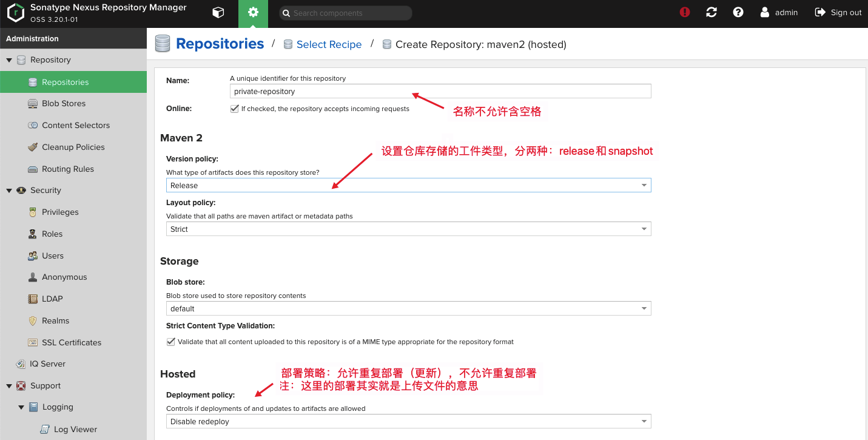
Task: Open Anonymous in sidebar
Action: [x=64, y=277]
